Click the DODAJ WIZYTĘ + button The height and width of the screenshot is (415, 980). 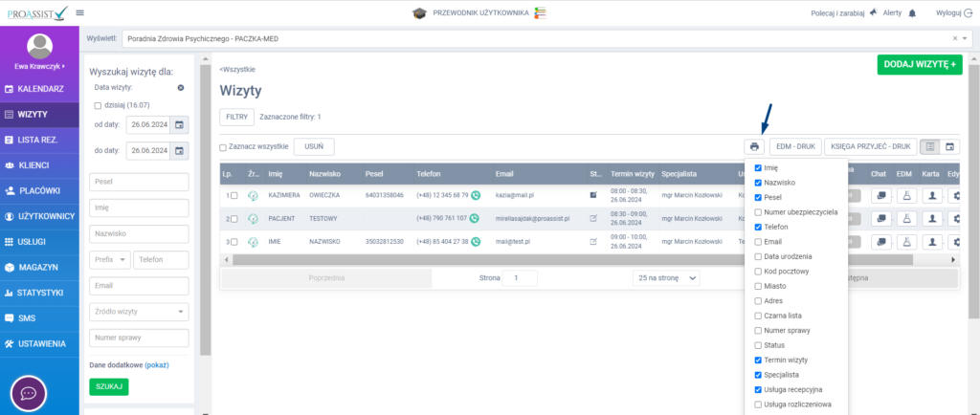point(919,64)
